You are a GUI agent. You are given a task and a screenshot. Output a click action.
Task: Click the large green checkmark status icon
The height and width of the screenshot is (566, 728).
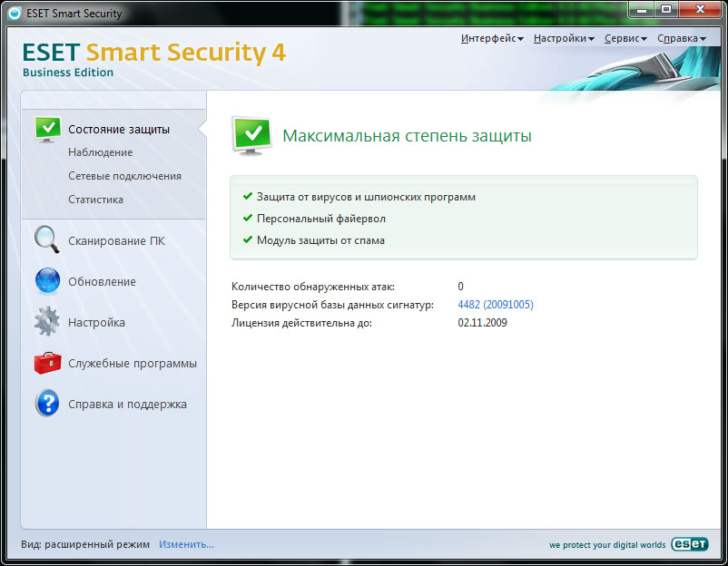pyautogui.click(x=251, y=135)
